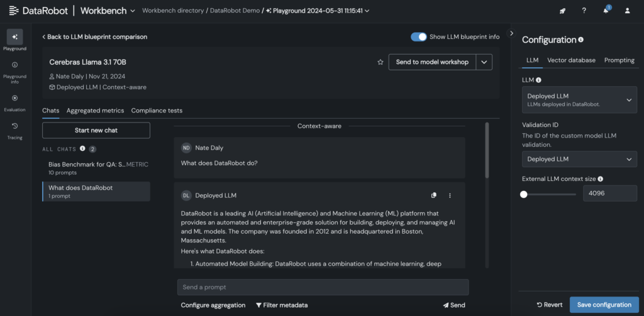Click the Context-aware divider label
Viewport: 644px width, 316px height.
319,126
